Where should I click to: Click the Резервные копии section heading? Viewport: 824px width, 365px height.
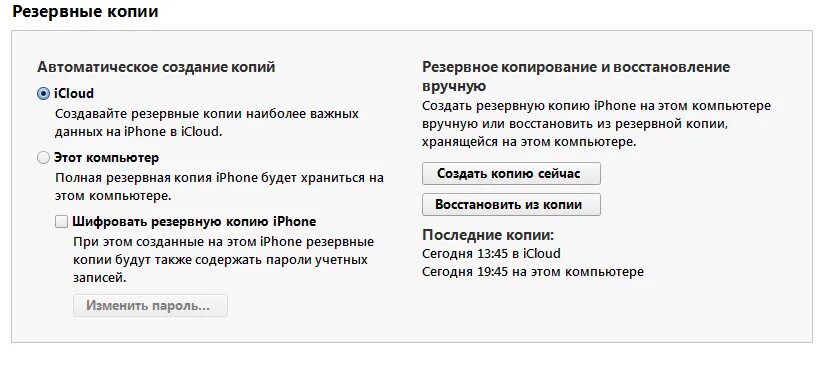coord(85,12)
